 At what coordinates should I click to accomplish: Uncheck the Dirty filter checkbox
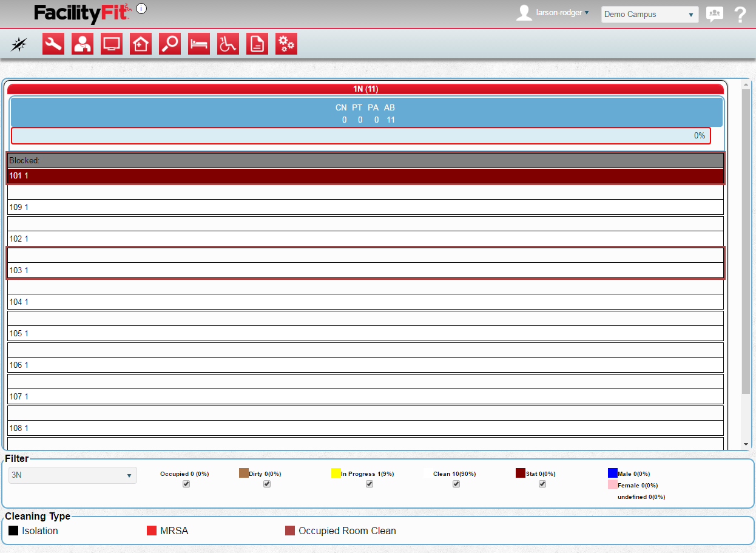tap(267, 484)
